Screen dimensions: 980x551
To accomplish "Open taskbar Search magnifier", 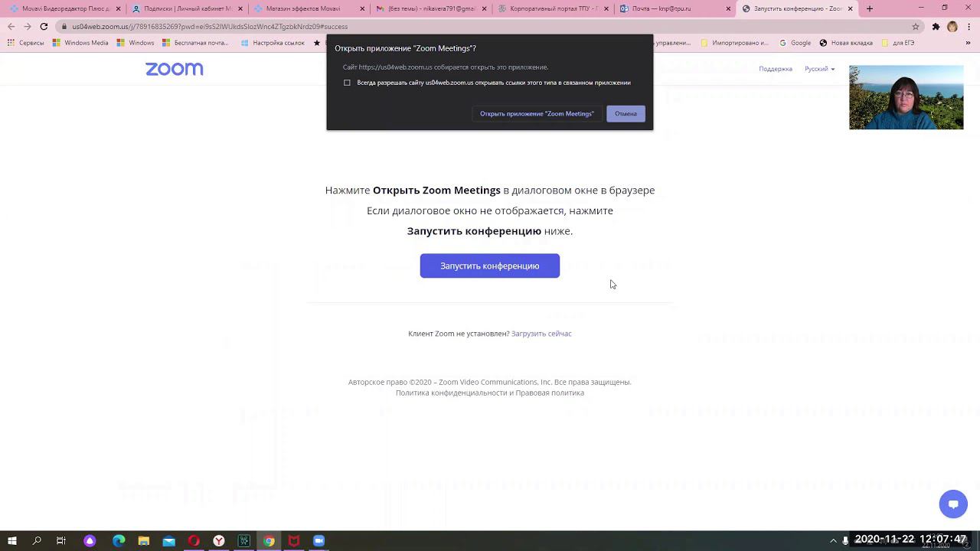I will [37, 541].
